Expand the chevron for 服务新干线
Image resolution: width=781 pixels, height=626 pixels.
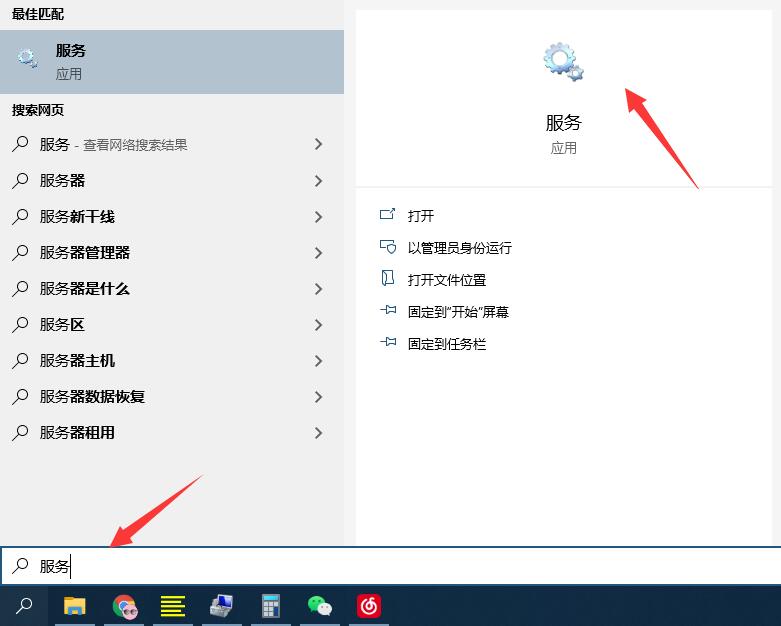pos(319,217)
